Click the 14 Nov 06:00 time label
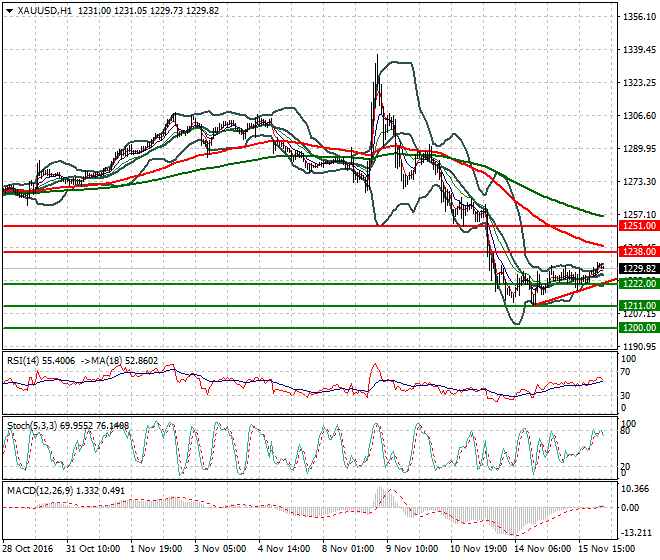Image resolution: width=660 pixels, height=560 pixels. [x=543, y=549]
